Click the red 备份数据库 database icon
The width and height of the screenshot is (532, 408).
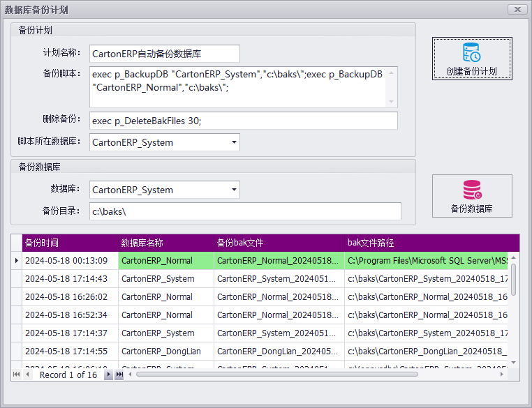pyautogui.click(x=472, y=190)
